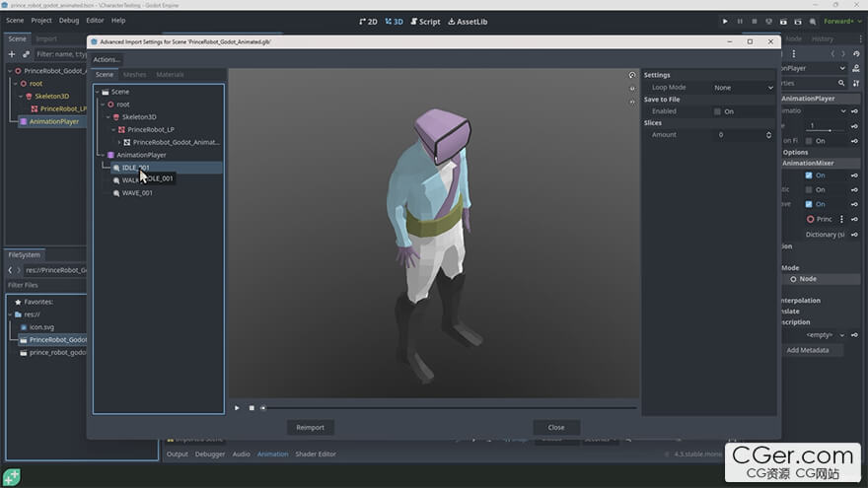868x488 pixels.
Task: Switch to the 2D workspace
Action: (368, 22)
